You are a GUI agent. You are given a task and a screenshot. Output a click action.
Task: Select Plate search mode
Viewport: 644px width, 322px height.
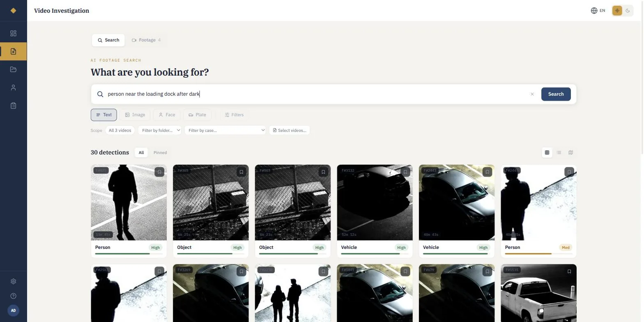(x=197, y=115)
